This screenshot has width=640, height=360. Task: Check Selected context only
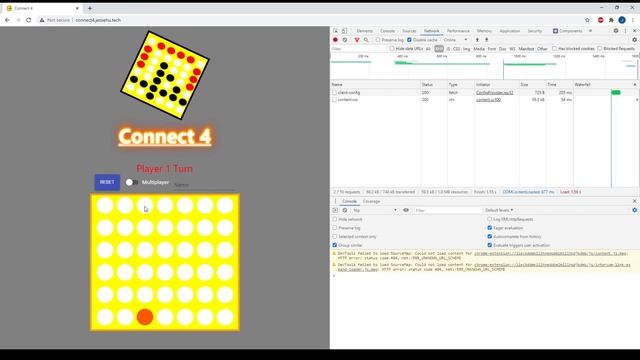(x=335, y=237)
